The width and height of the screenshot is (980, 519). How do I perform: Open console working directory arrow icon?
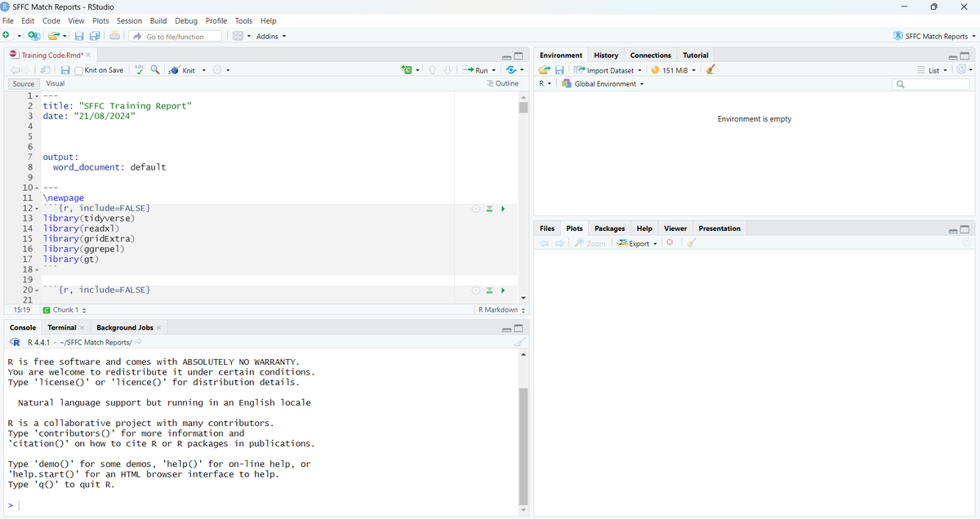(139, 342)
